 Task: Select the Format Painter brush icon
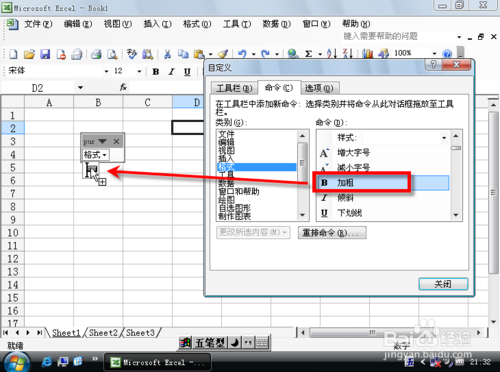222,54
